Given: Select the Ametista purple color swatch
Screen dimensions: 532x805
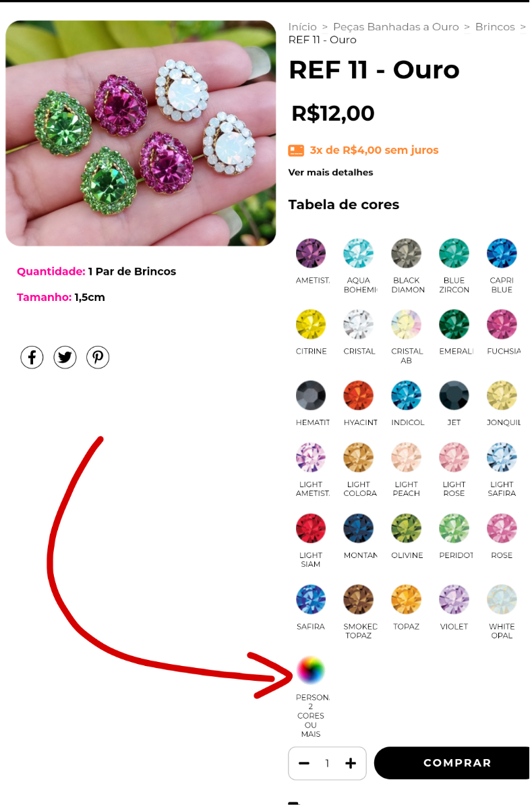Looking at the screenshot, I should click(x=311, y=253).
